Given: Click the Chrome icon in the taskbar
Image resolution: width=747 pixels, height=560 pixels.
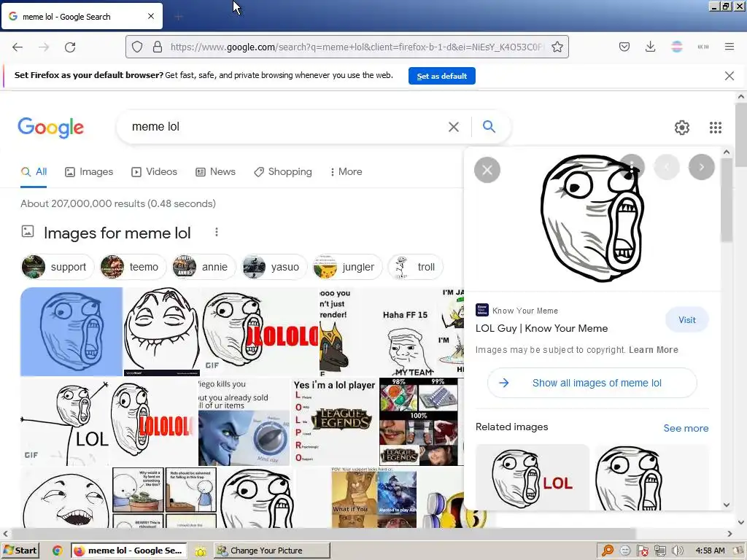Looking at the screenshot, I should point(58,551).
